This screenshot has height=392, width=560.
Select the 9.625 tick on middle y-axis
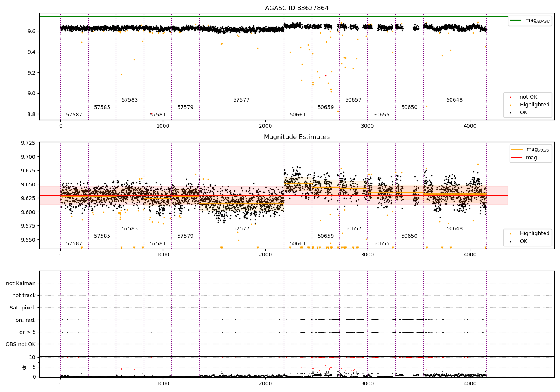[x=28, y=198]
